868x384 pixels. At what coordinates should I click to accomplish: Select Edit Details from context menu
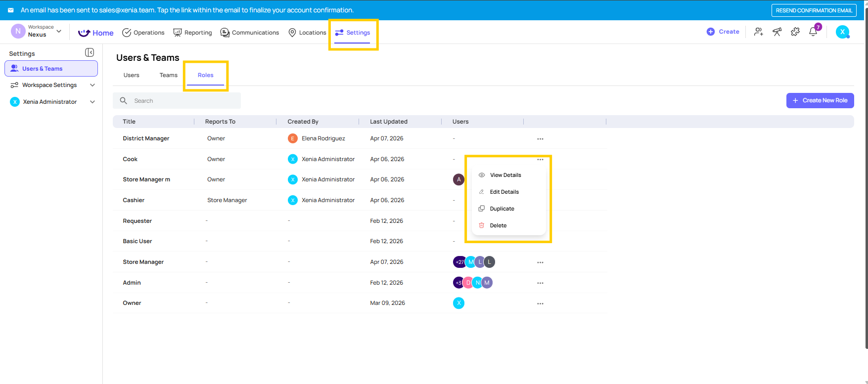coord(504,192)
